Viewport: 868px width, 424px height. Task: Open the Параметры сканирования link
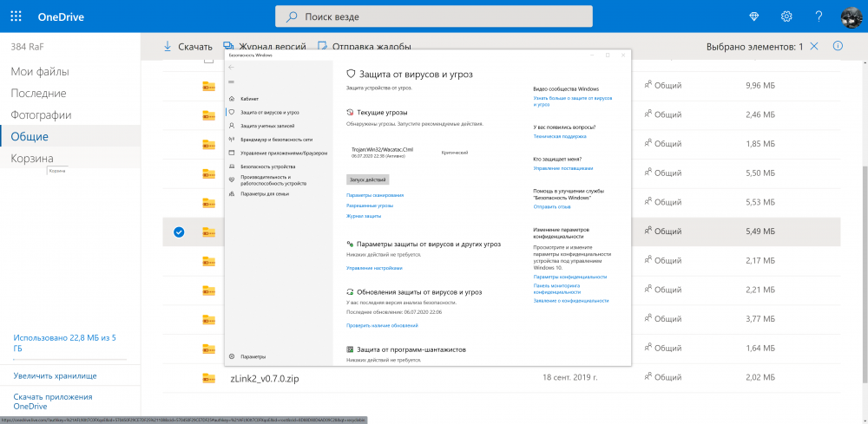tap(375, 195)
